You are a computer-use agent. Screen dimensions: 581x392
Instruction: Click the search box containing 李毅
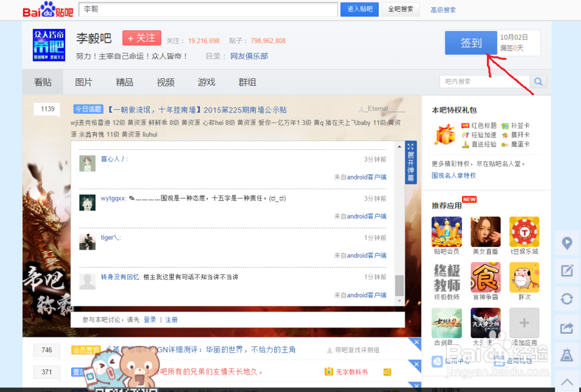pyautogui.click(x=208, y=9)
